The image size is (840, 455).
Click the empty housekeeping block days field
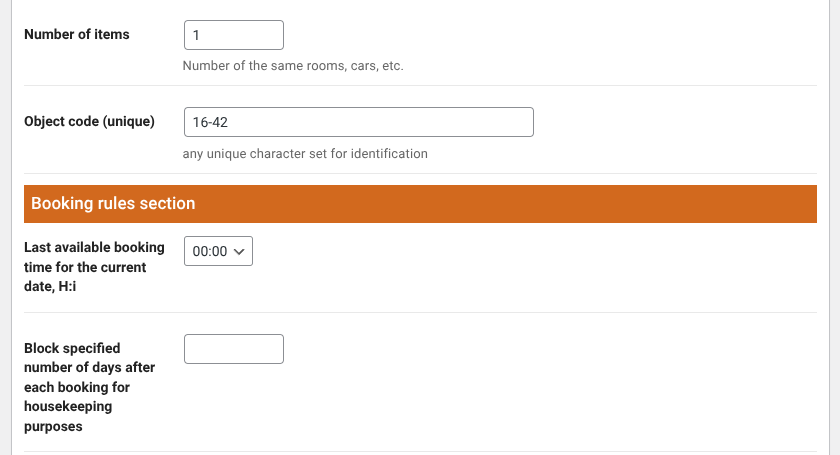(234, 349)
